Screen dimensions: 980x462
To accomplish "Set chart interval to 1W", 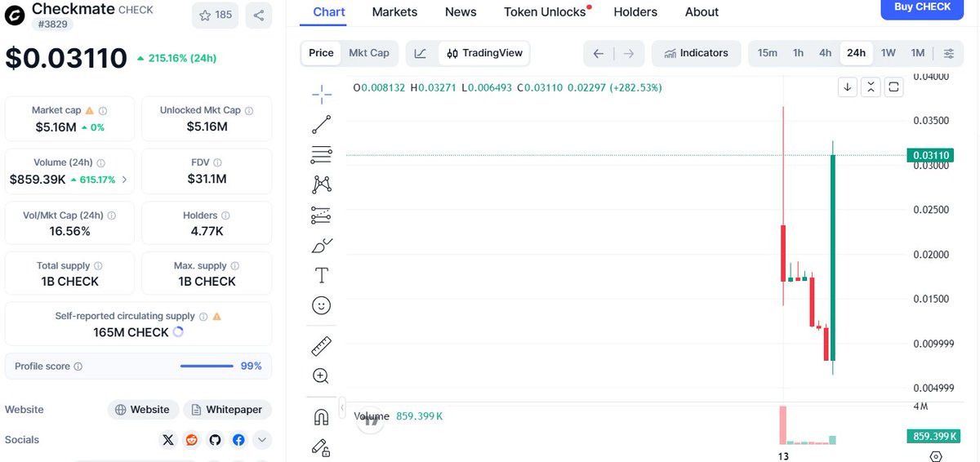I will point(889,53).
